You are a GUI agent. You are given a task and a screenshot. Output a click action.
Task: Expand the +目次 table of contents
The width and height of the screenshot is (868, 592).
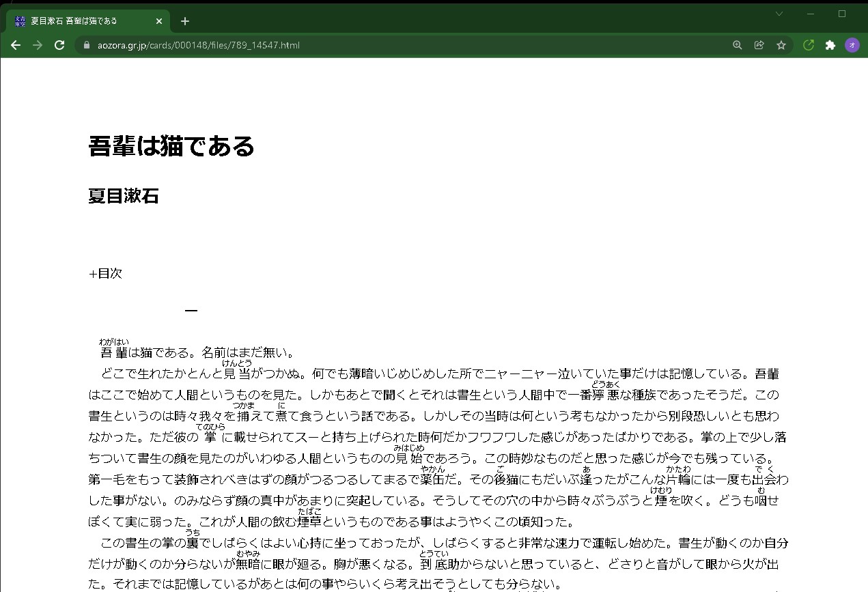click(x=105, y=273)
